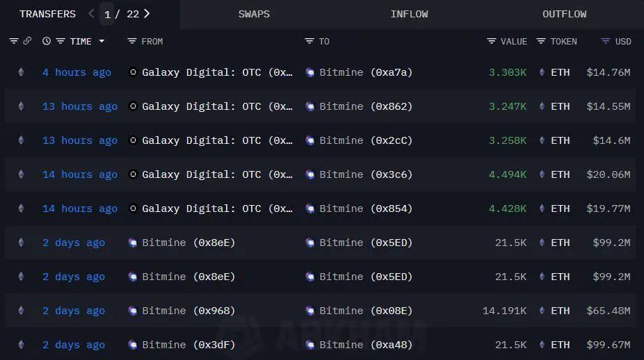Viewport: 644px width, 360px height.
Task: Click Ethereum chain icon in 14.191K row
Action: click(21, 311)
